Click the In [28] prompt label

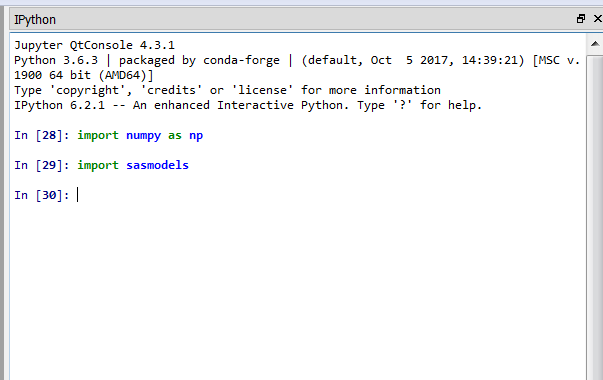pos(42,135)
